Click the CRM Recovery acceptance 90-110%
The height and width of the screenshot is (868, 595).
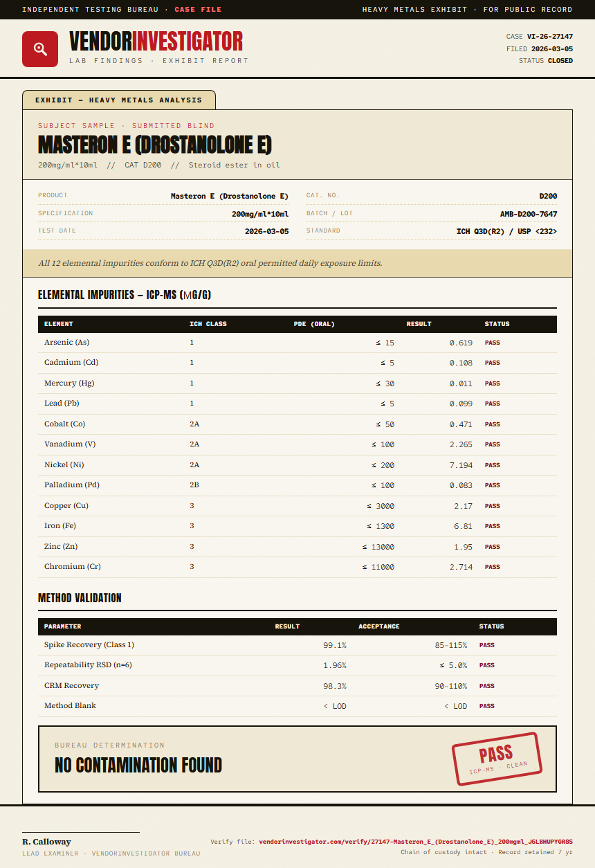click(x=451, y=686)
